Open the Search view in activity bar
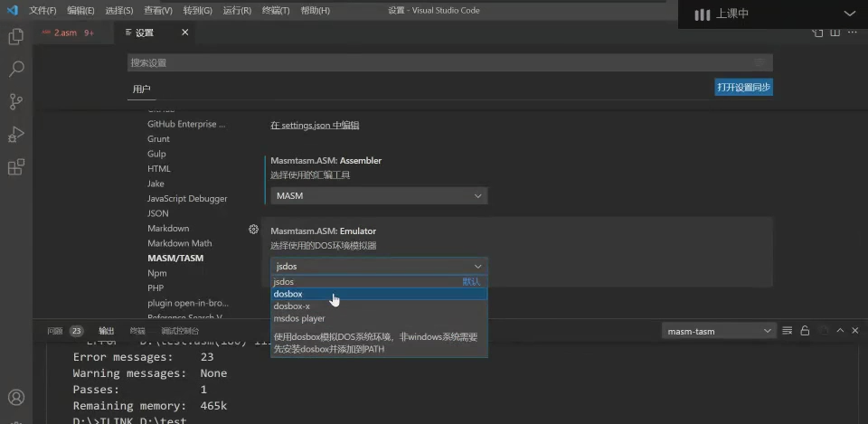 click(x=15, y=69)
